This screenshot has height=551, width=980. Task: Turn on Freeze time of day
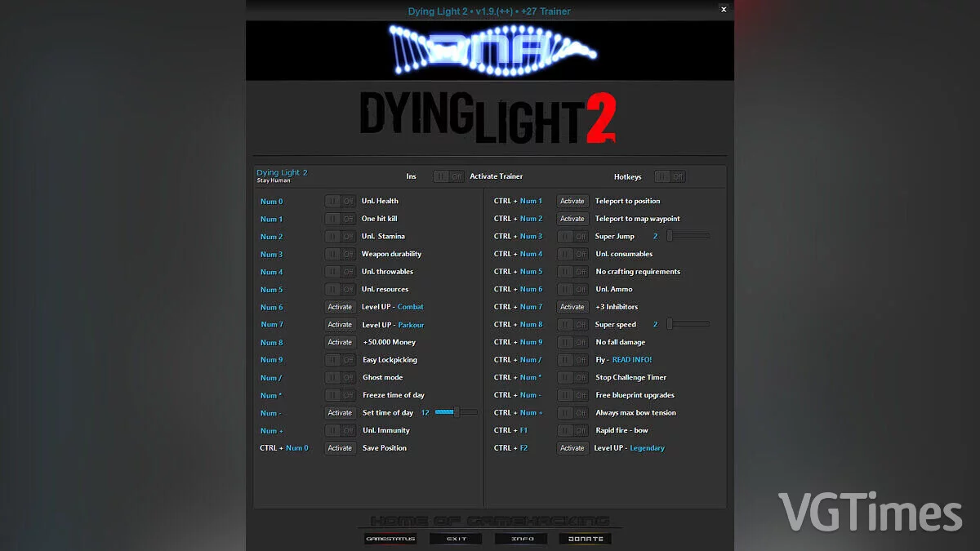pos(340,394)
